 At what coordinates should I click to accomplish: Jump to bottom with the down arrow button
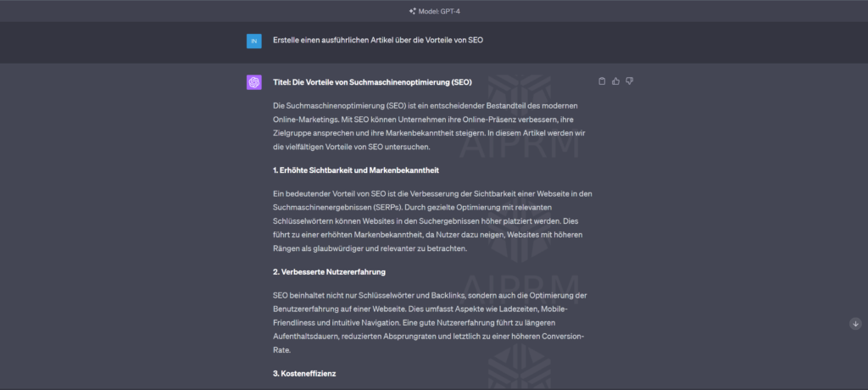pos(855,324)
